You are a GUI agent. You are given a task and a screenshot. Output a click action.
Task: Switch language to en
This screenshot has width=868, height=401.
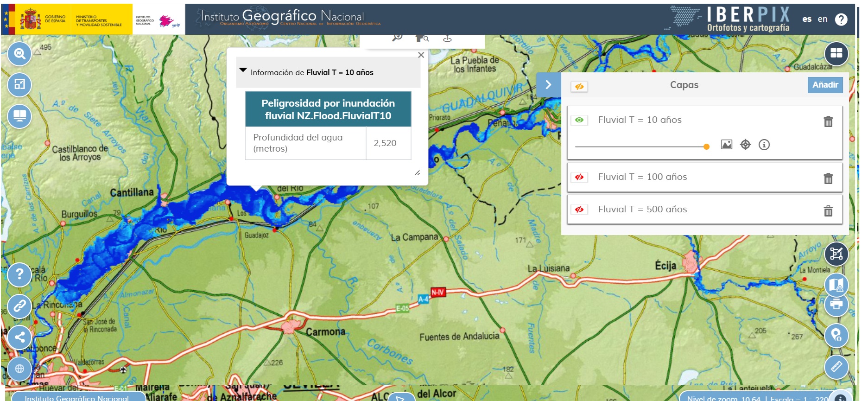823,19
